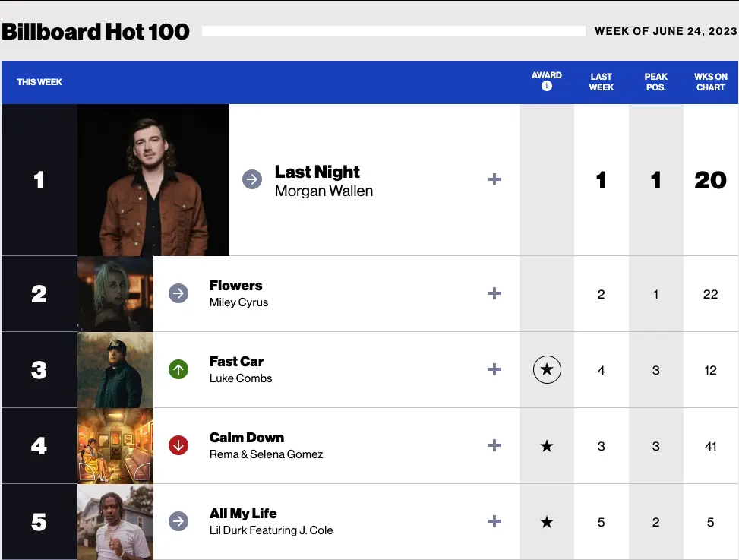
Task: Click star award icon for All My Life
Action: click(547, 522)
